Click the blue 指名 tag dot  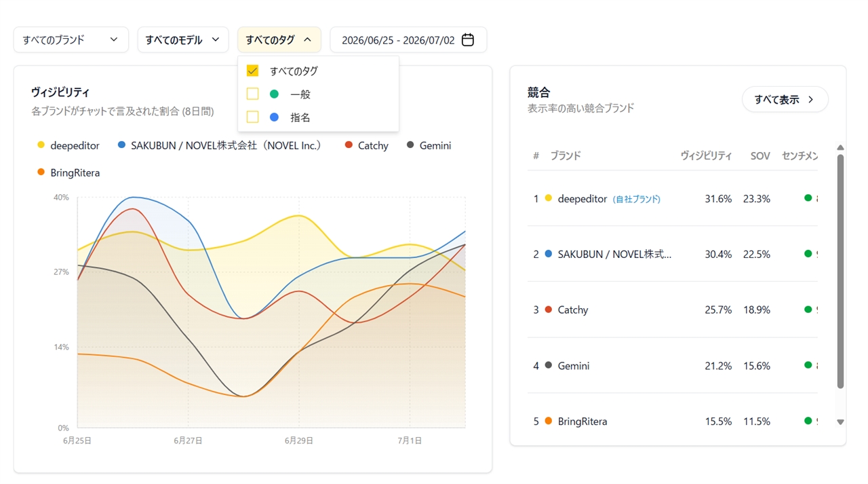(x=274, y=117)
